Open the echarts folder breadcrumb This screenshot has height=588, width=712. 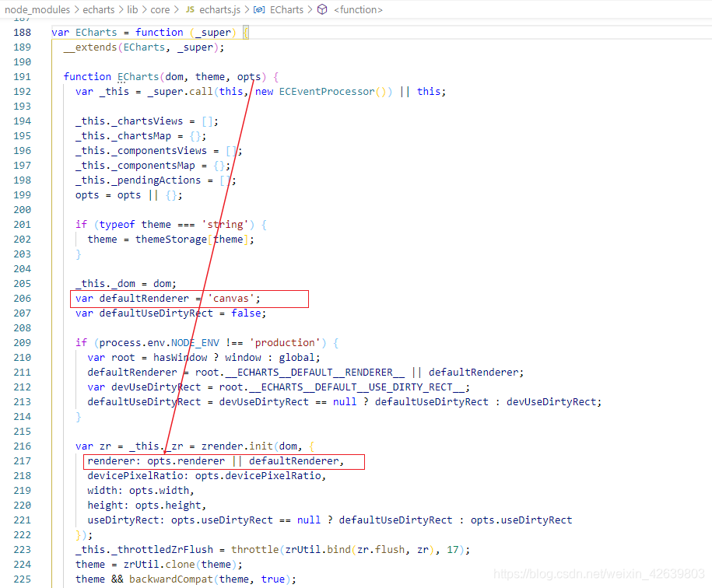tap(99, 9)
